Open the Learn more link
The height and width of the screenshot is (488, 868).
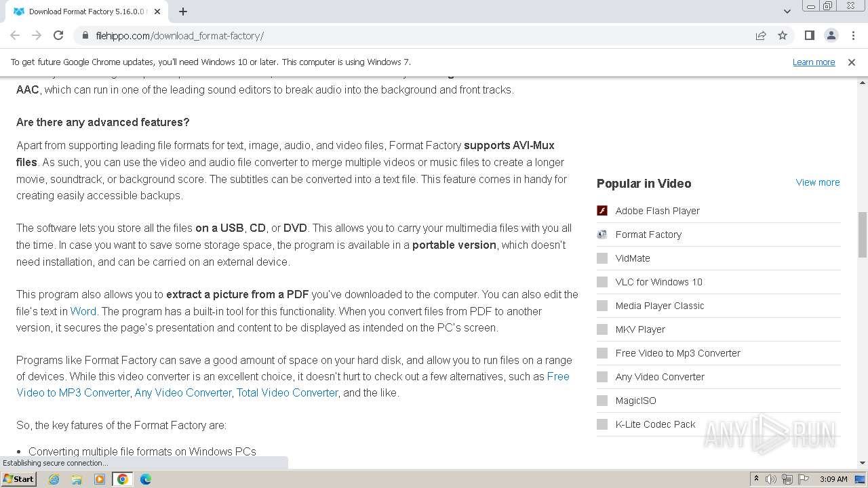(x=814, y=62)
